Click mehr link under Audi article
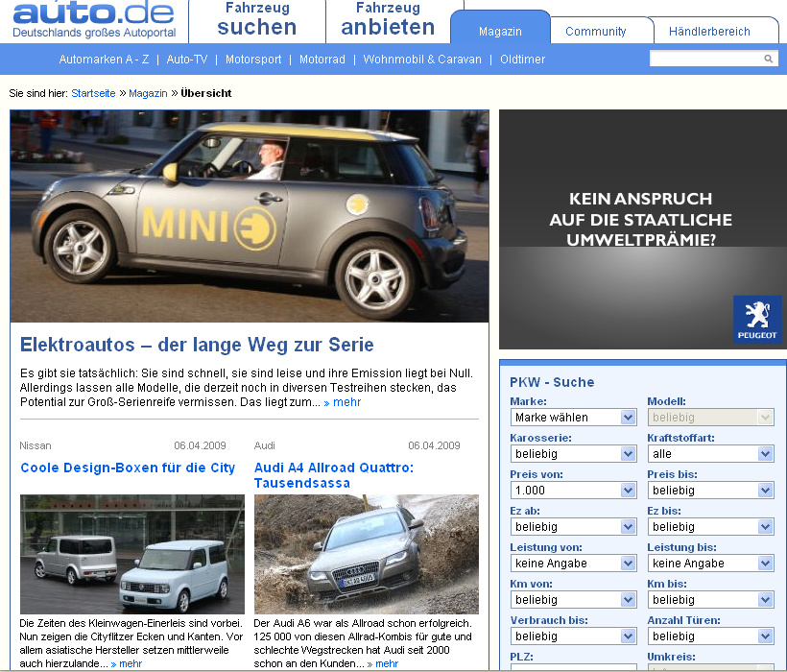This screenshot has height=672, width=787. coord(383,663)
